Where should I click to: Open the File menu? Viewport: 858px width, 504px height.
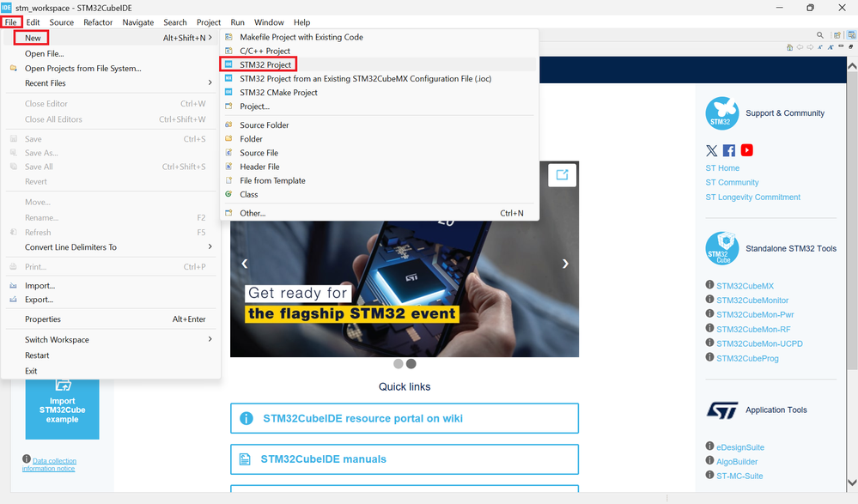tap(11, 22)
